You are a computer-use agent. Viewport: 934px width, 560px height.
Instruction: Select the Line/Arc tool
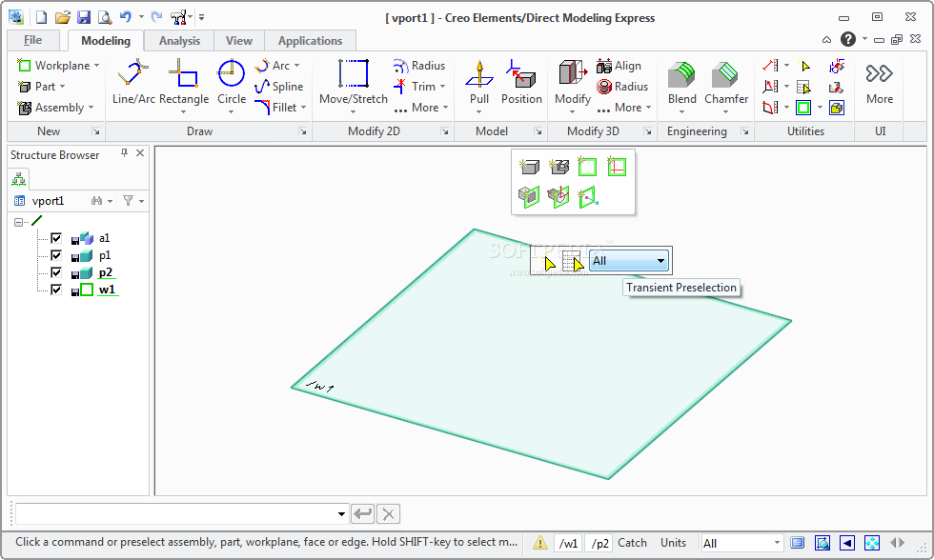tap(133, 83)
